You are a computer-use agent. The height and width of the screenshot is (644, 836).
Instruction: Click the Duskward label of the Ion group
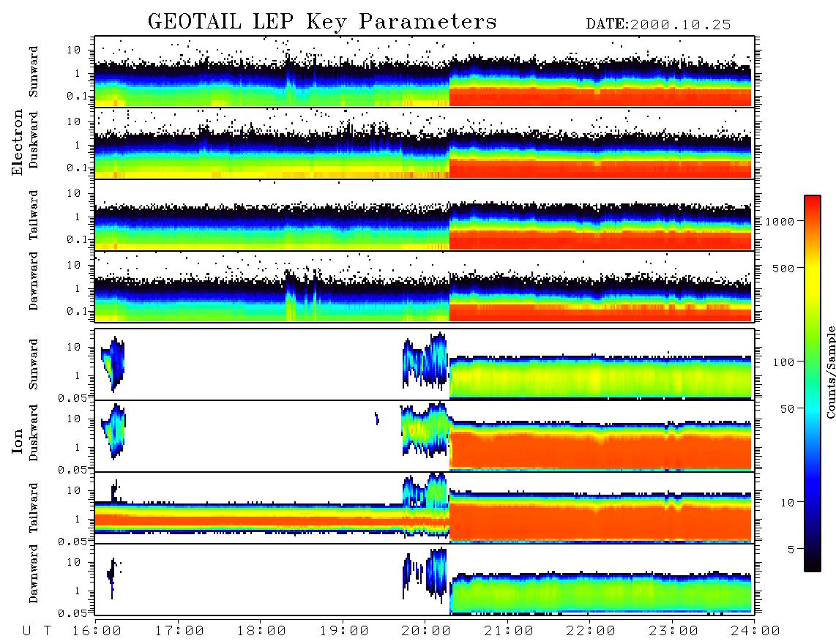tap(34, 433)
